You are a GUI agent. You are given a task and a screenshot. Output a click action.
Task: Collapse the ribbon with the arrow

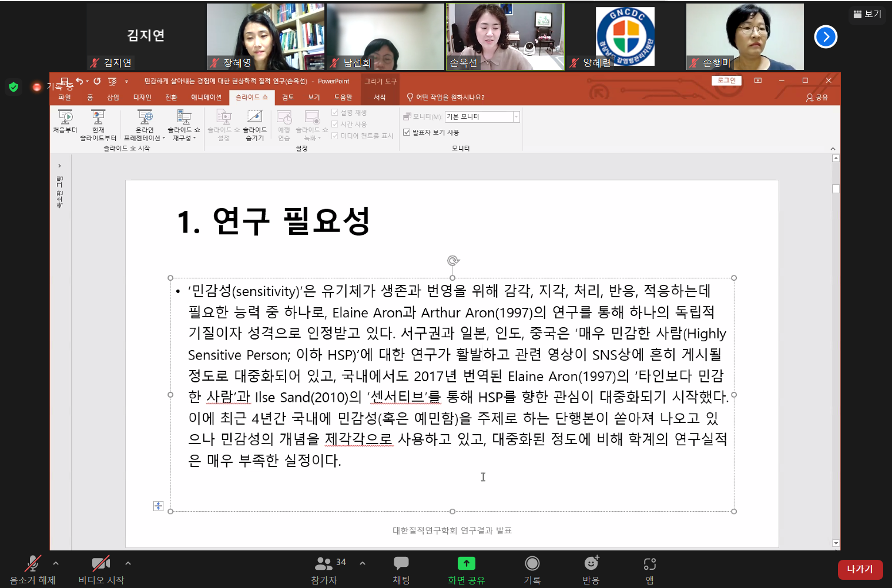coord(833,149)
